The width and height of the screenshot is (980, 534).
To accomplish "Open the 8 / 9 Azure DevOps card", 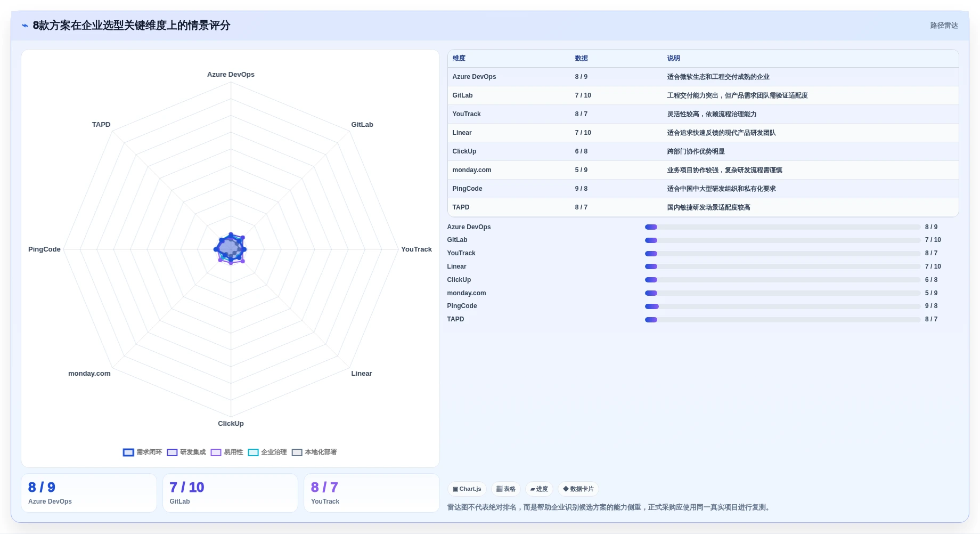I will (89, 493).
